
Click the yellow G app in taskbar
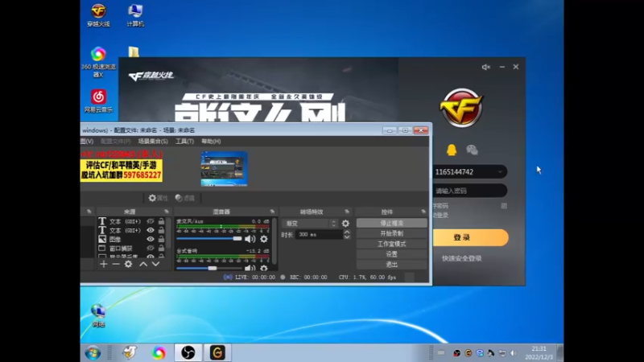pyautogui.click(x=217, y=352)
